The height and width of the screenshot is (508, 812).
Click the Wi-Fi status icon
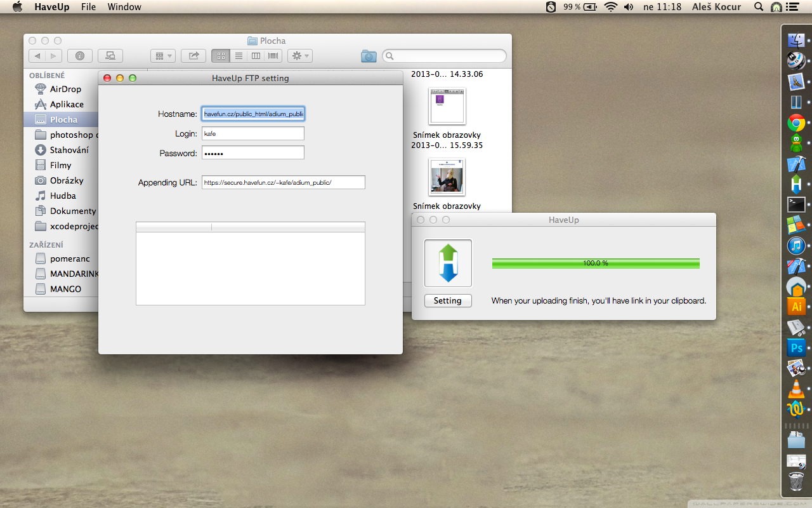point(610,7)
